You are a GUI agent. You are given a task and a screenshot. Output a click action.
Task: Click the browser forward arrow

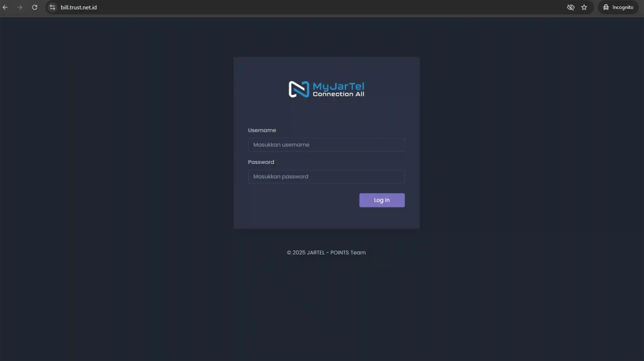20,7
